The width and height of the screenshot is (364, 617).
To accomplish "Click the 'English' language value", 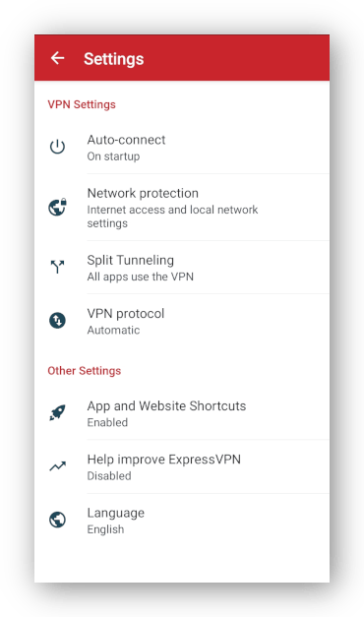I will pos(105,529).
